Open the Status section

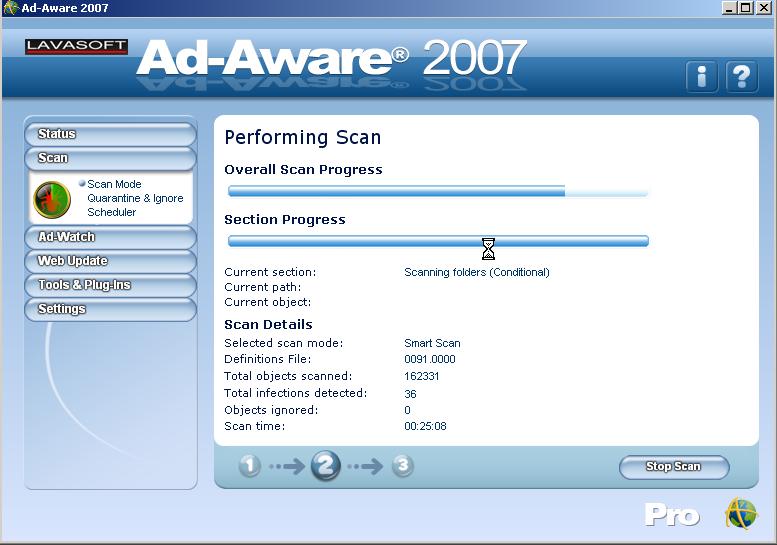pos(110,134)
